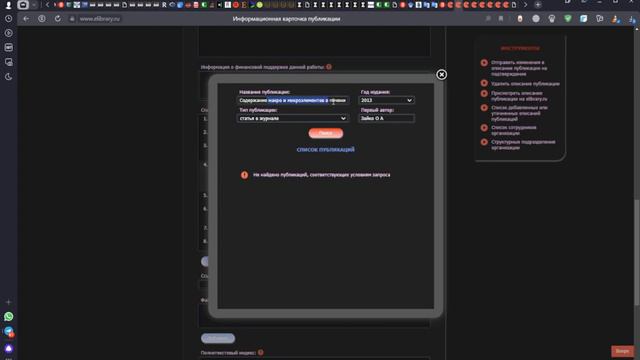Open 'Структурные подразделения организации' link
The height and width of the screenshot is (360, 640).
[523, 145]
